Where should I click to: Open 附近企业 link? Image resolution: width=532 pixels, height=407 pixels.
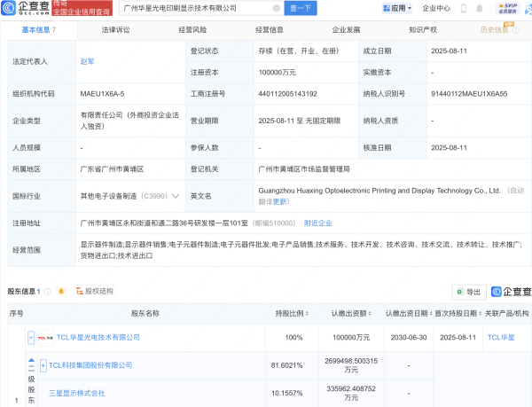pyautogui.click(x=317, y=223)
